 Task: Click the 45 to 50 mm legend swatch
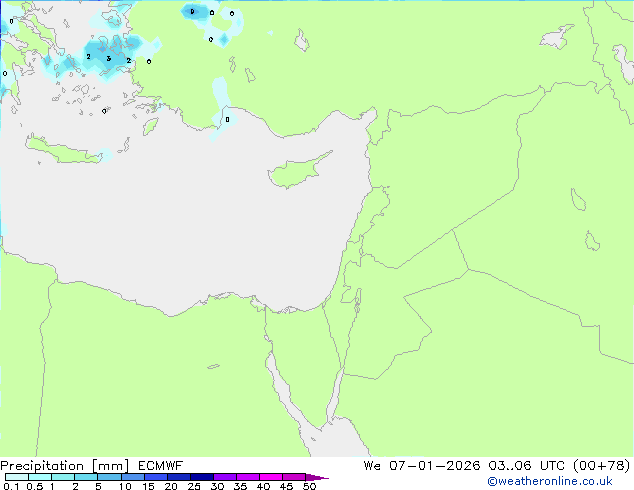pyautogui.click(x=294, y=477)
